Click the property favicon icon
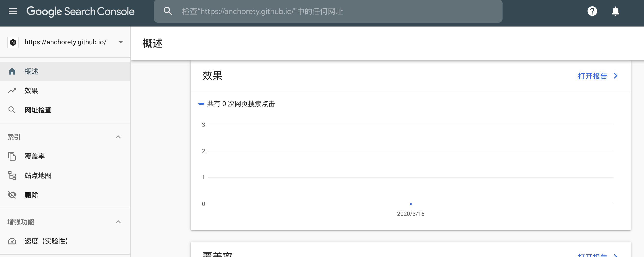 (x=13, y=42)
